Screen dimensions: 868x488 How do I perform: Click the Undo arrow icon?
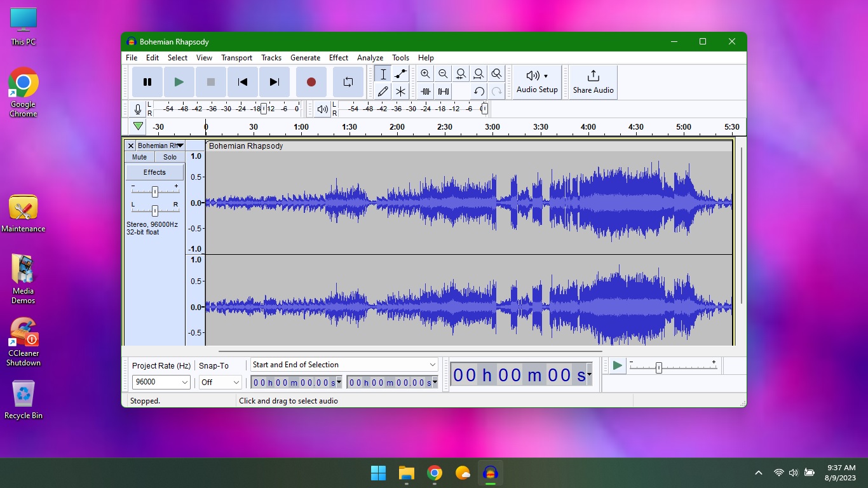(479, 91)
